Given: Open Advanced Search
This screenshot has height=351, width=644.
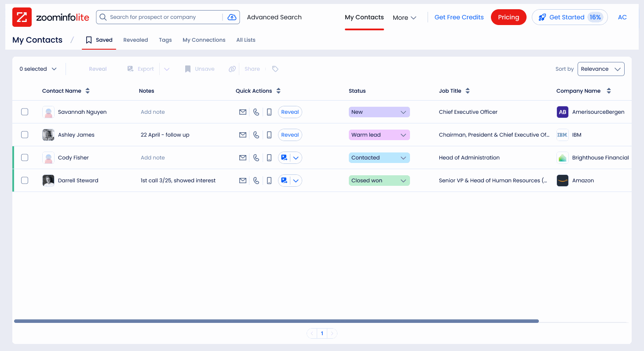Looking at the screenshot, I should click(274, 17).
